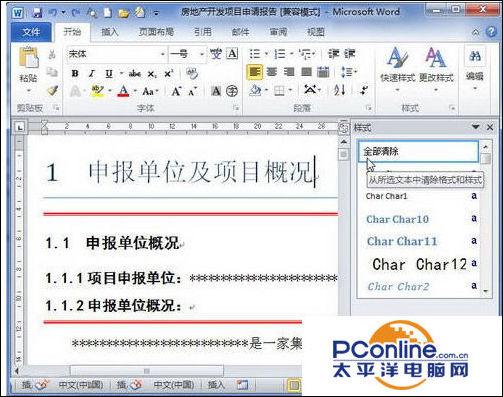Viewport: 503px width, 397px height.
Task: Apply the Char Char12 style
Action: pos(419,264)
